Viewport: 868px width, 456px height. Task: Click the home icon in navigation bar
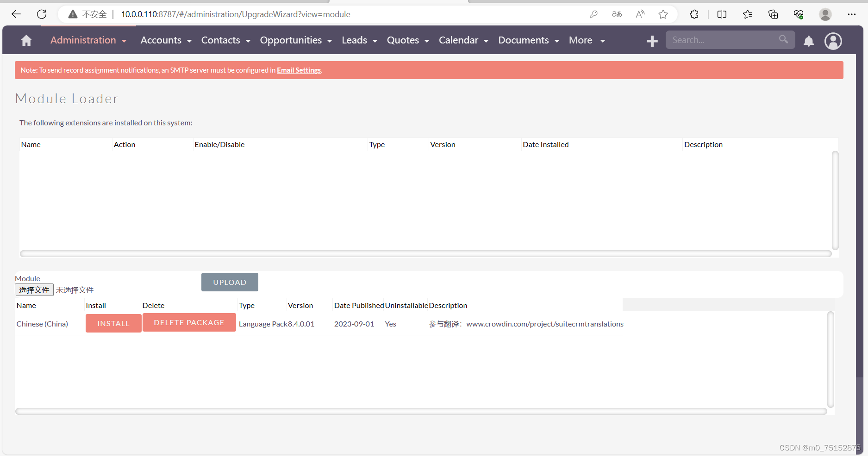(26, 40)
